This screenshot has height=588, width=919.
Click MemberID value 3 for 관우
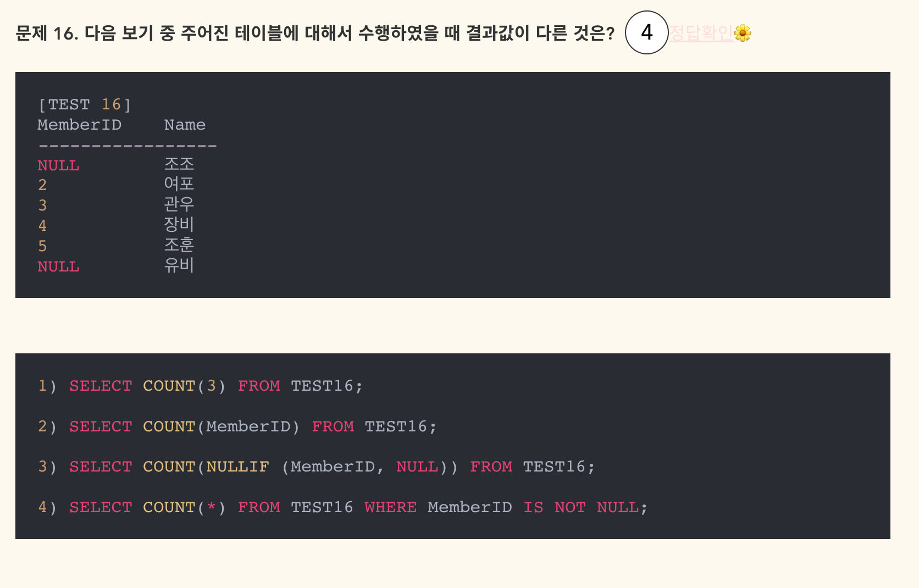(x=42, y=206)
